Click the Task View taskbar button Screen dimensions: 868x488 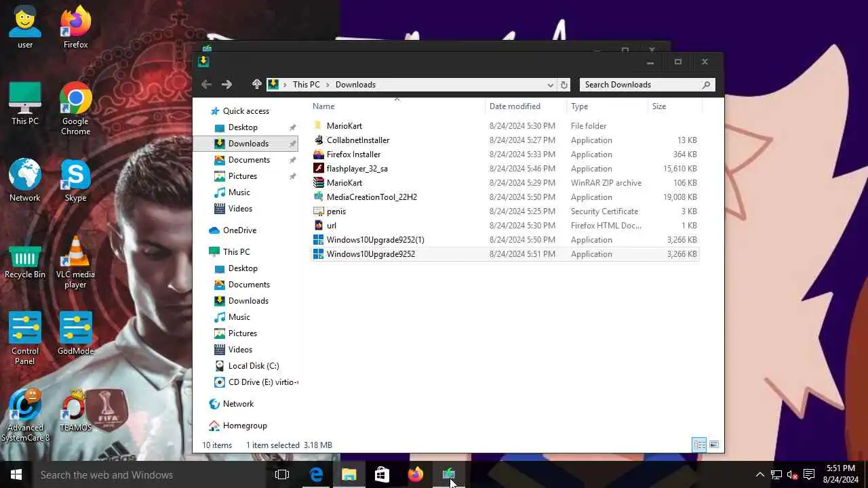pos(282,474)
